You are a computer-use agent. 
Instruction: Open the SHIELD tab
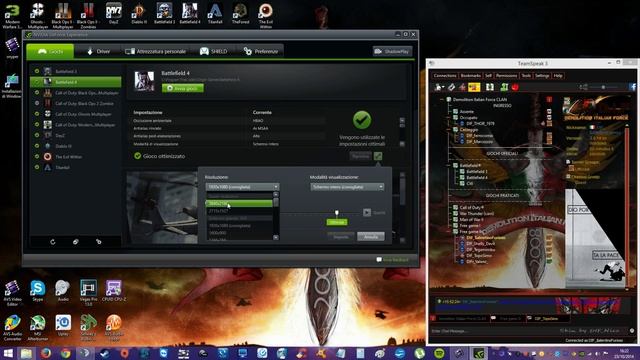point(213,51)
